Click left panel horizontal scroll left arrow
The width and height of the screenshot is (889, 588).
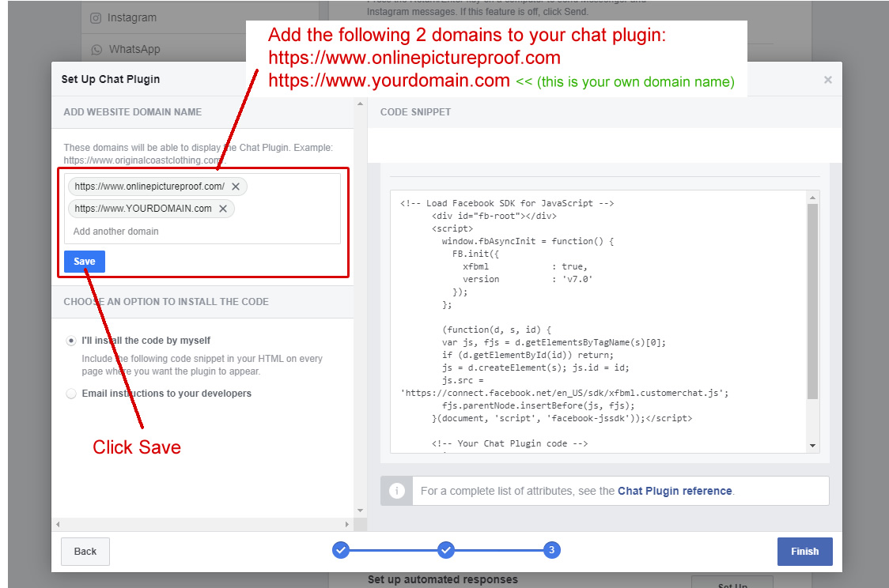tap(58, 525)
